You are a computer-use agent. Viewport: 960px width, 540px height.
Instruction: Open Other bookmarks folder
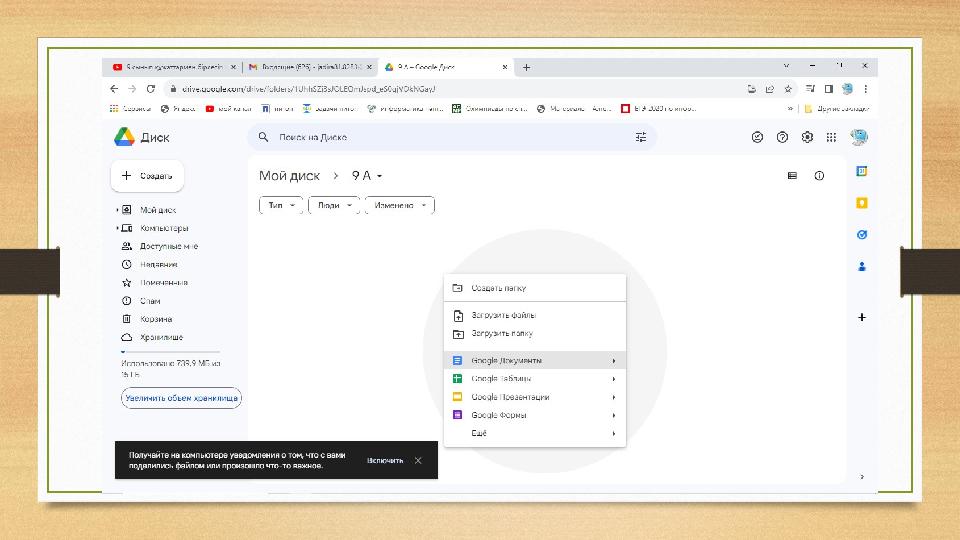click(836, 108)
